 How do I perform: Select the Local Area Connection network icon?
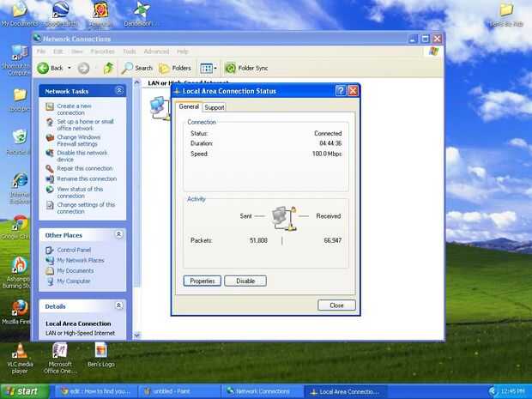pos(160,108)
